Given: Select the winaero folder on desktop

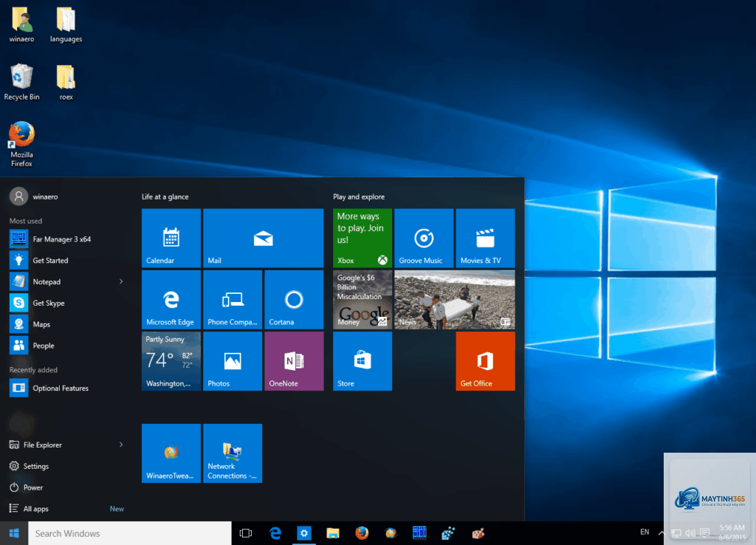Looking at the screenshot, I should click(x=21, y=25).
